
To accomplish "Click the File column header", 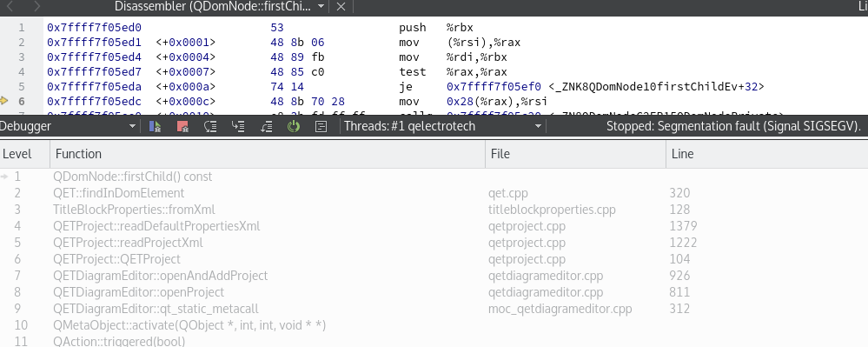I will tap(576, 154).
